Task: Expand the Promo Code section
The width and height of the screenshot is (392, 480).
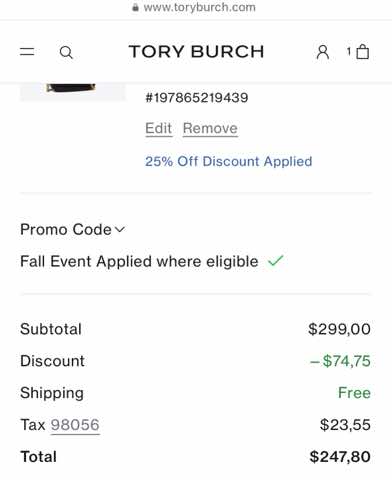Action: (x=72, y=229)
